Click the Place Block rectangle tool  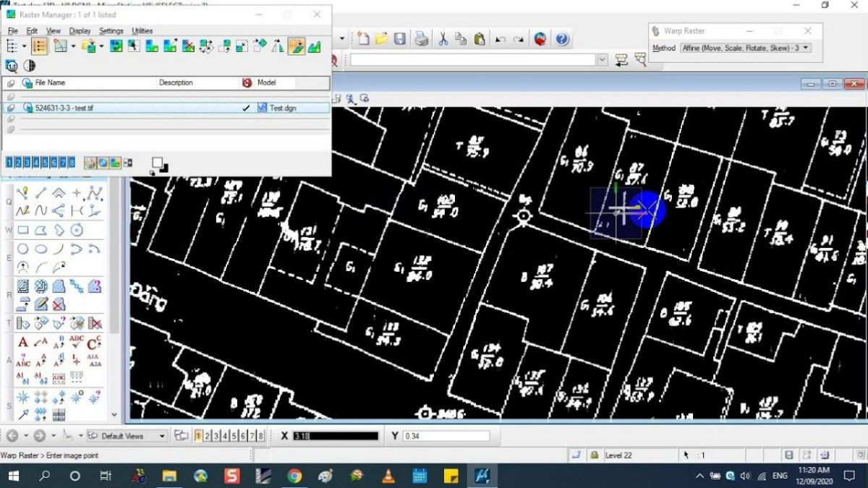(23, 231)
